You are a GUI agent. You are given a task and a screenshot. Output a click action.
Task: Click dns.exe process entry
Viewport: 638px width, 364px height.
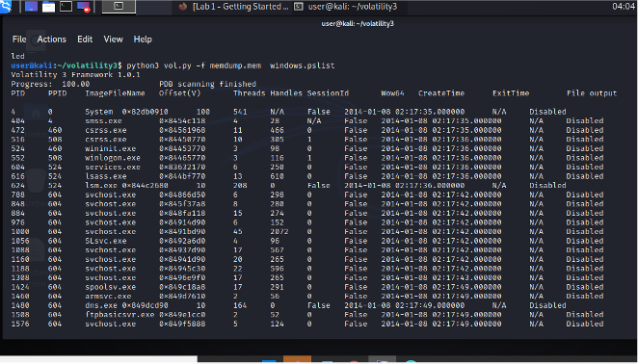(x=101, y=306)
